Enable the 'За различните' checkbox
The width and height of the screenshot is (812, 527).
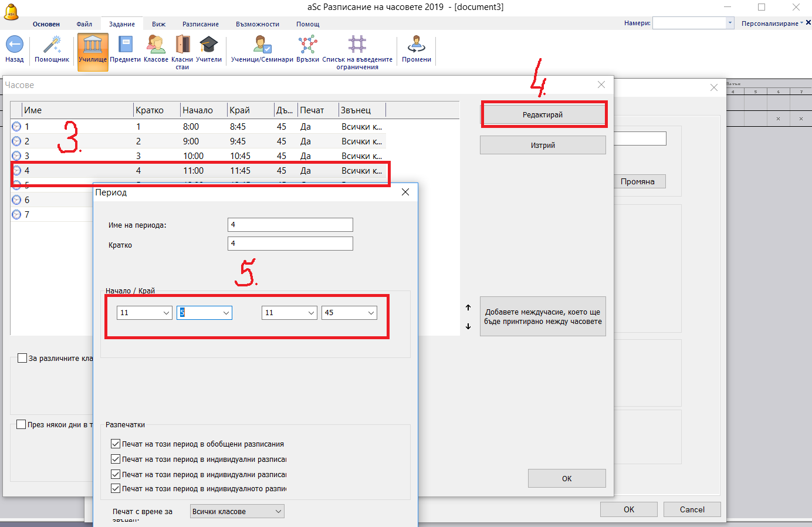click(x=22, y=358)
